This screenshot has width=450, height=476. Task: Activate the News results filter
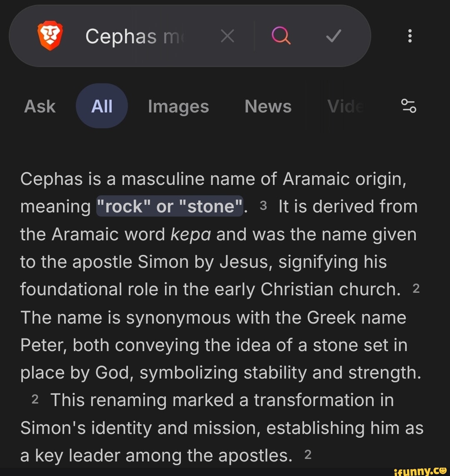(x=268, y=106)
